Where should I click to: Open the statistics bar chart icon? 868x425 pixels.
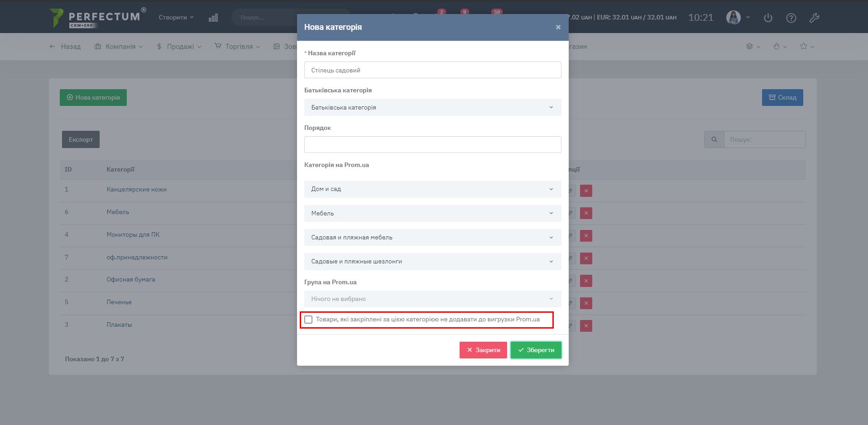click(213, 18)
